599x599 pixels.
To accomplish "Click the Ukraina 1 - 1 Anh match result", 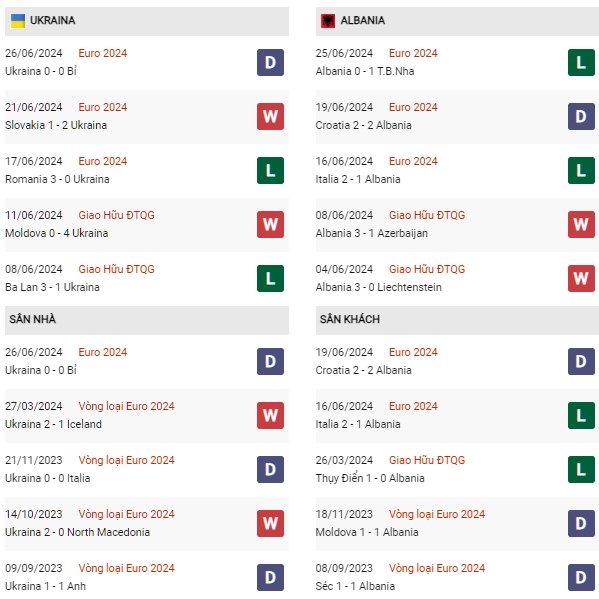I will tap(45, 586).
